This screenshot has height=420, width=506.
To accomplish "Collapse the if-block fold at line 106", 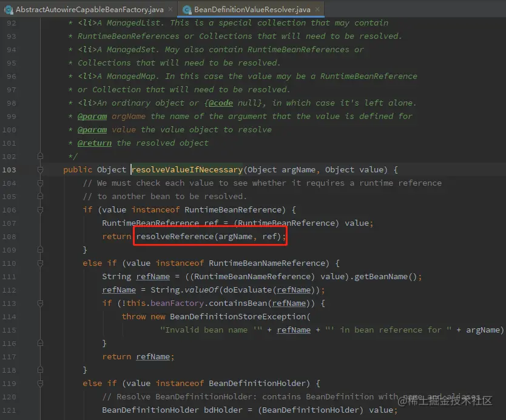I will coord(40,210).
